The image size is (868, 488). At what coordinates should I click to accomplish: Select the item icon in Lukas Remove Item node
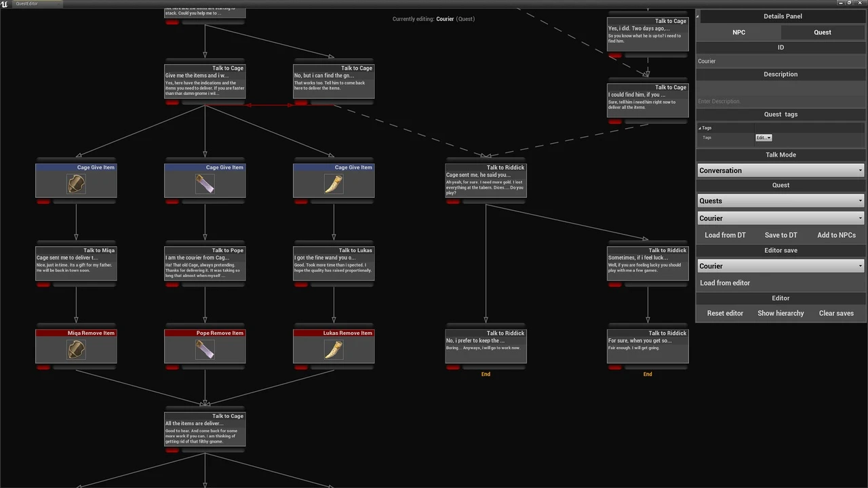(334, 349)
